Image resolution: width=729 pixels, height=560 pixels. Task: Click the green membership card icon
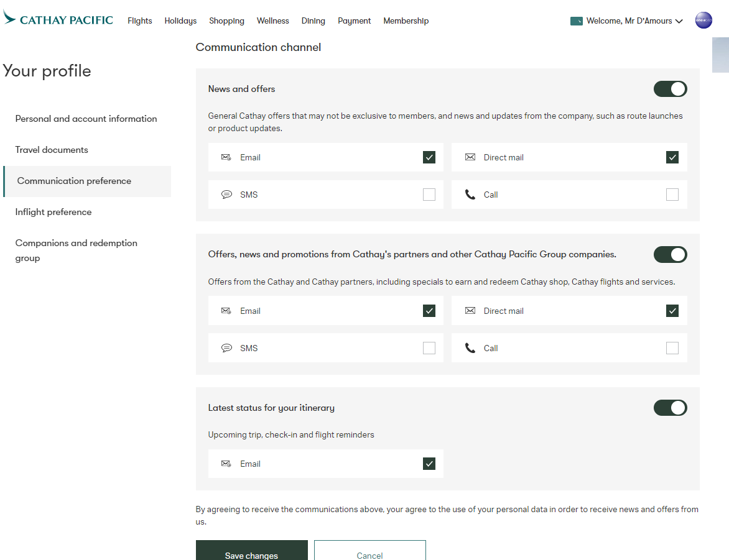point(577,21)
